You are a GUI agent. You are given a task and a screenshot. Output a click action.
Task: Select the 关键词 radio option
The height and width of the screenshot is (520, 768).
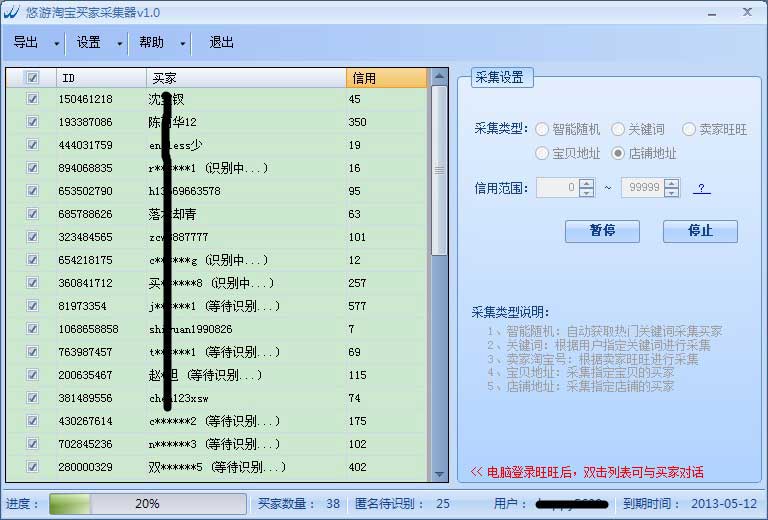click(618, 129)
